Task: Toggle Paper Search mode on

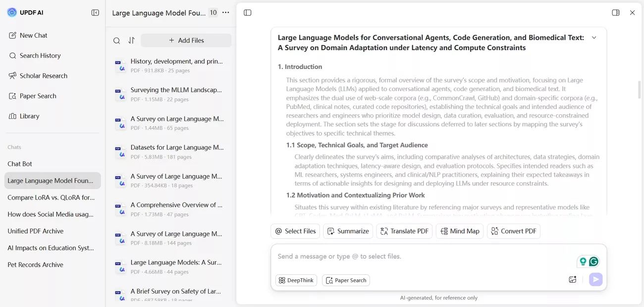Action: [x=346, y=280]
